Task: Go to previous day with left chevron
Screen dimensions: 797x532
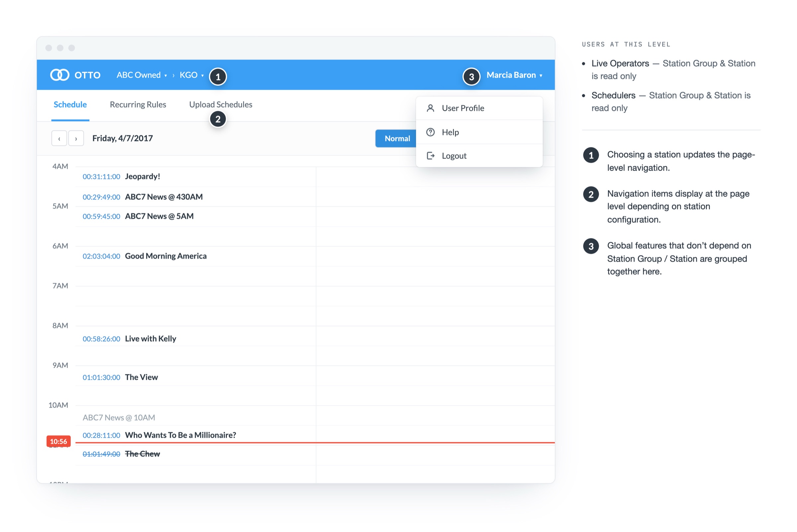Action: coord(59,138)
